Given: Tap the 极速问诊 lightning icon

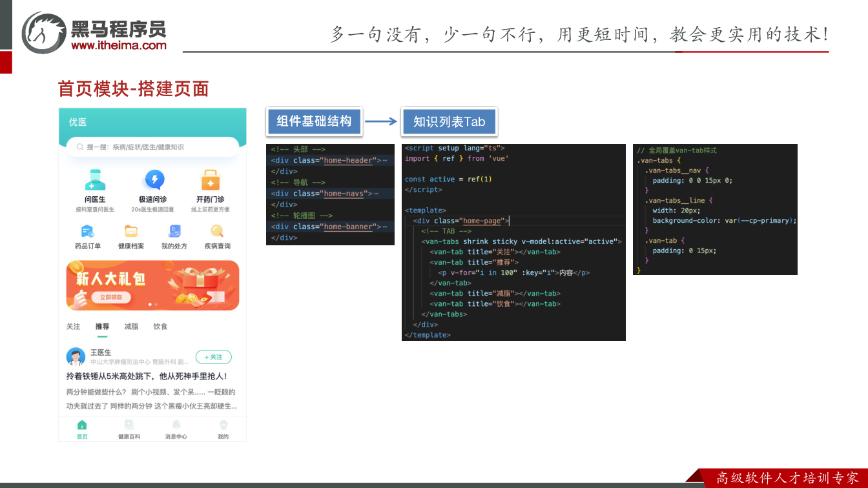Looking at the screenshot, I should coord(154,180).
